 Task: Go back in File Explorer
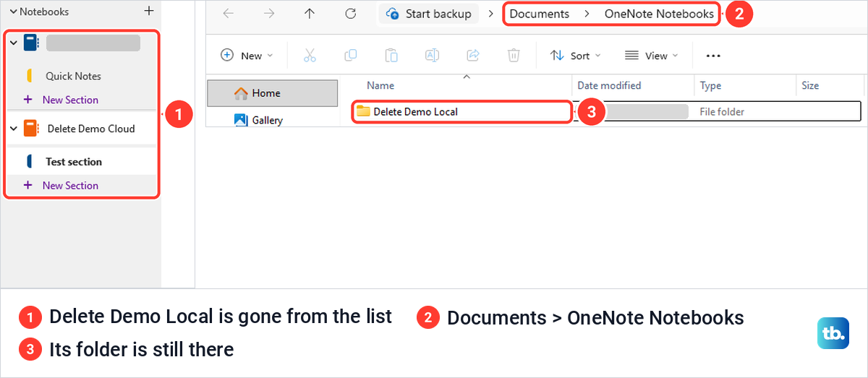[x=228, y=13]
